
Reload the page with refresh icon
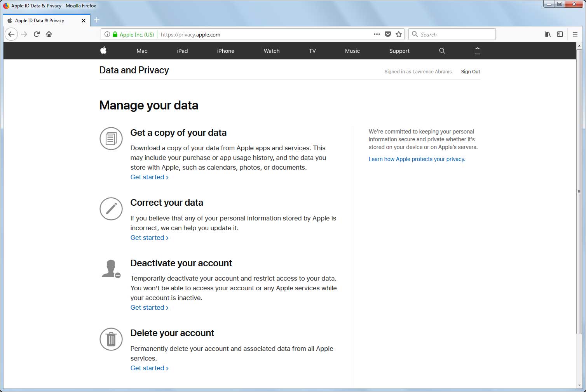click(x=37, y=34)
